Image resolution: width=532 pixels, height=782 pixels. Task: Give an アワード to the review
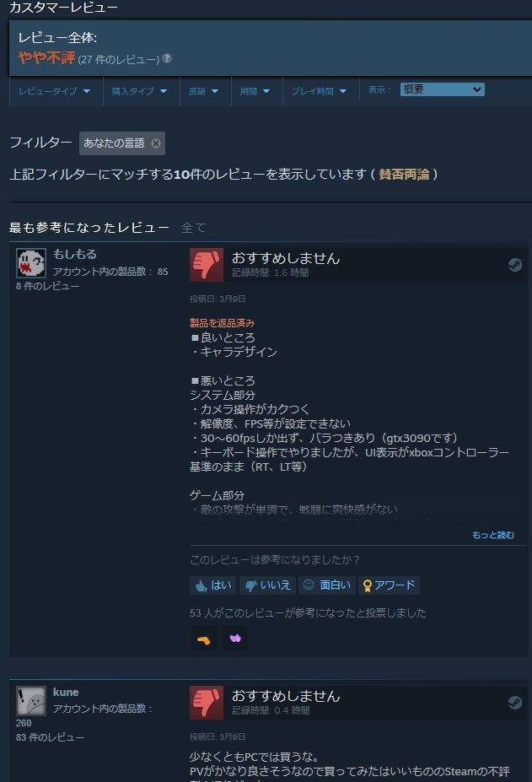pyautogui.click(x=389, y=585)
